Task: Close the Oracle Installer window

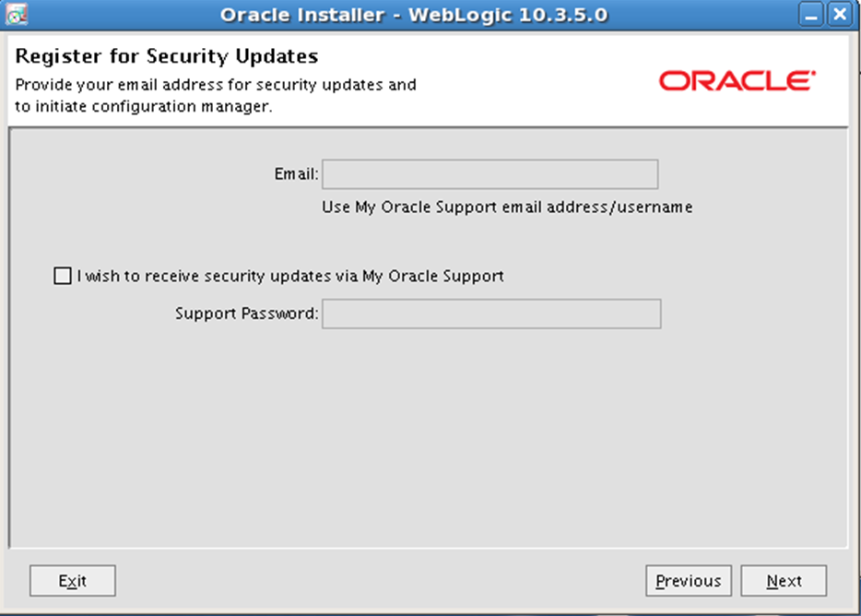Action: (x=840, y=14)
